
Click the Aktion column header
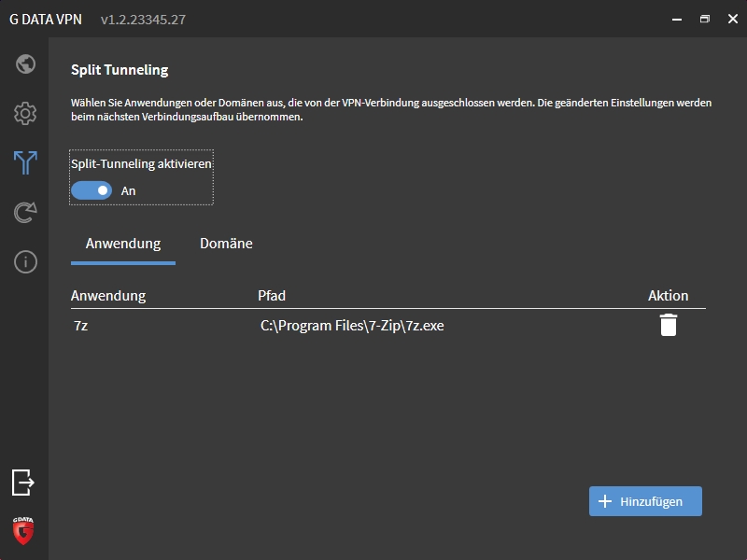point(668,296)
